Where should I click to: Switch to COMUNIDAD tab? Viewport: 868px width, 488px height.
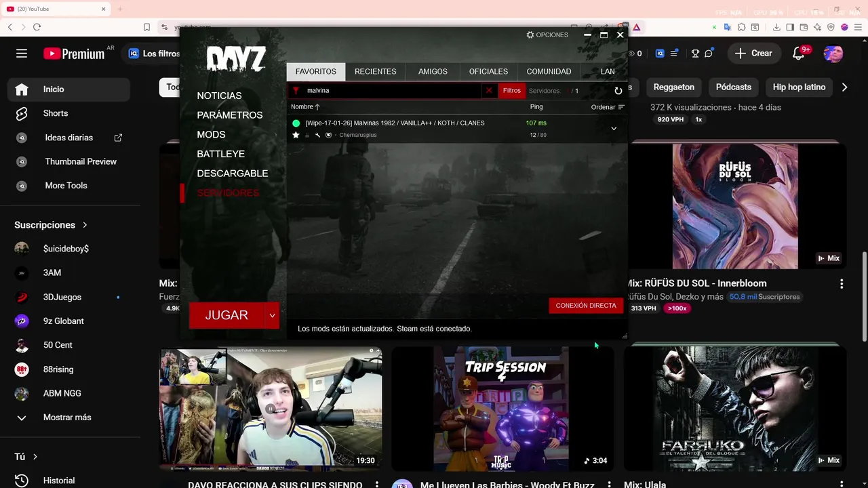point(549,71)
